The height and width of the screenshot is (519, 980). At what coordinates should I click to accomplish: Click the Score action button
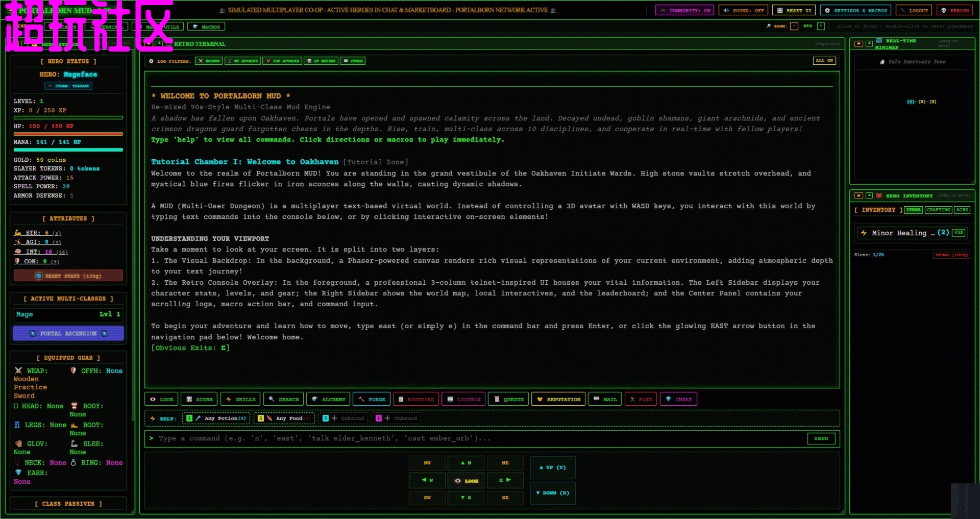coord(200,399)
